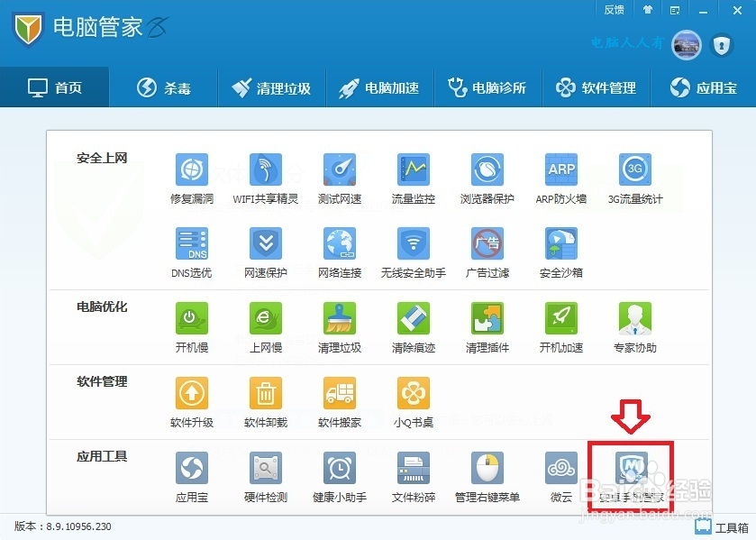The width and height of the screenshot is (756, 540).
Task: Open skin changer shirt icon
Action: click(x=648, y=10)
